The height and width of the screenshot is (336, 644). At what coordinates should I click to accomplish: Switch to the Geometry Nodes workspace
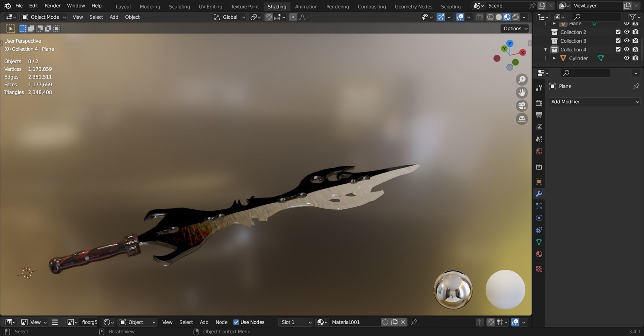tap(413, 6)
